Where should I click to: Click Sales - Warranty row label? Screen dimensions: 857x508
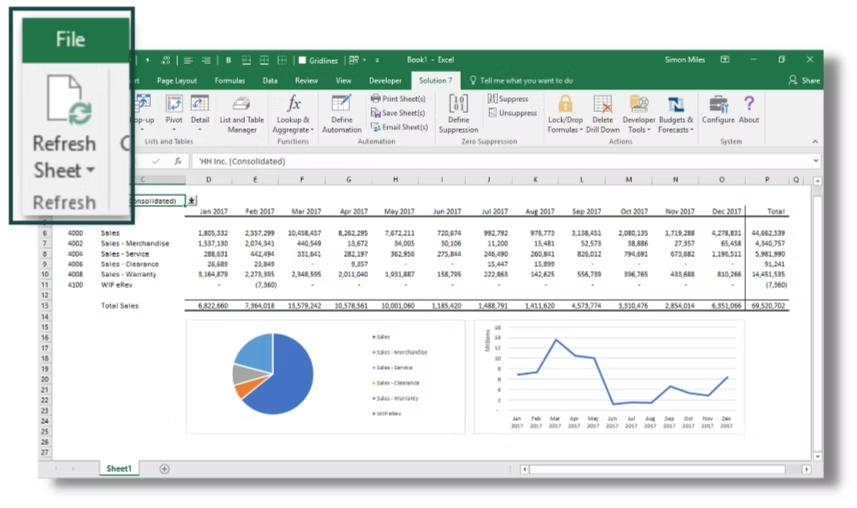[x=128, y=274]
